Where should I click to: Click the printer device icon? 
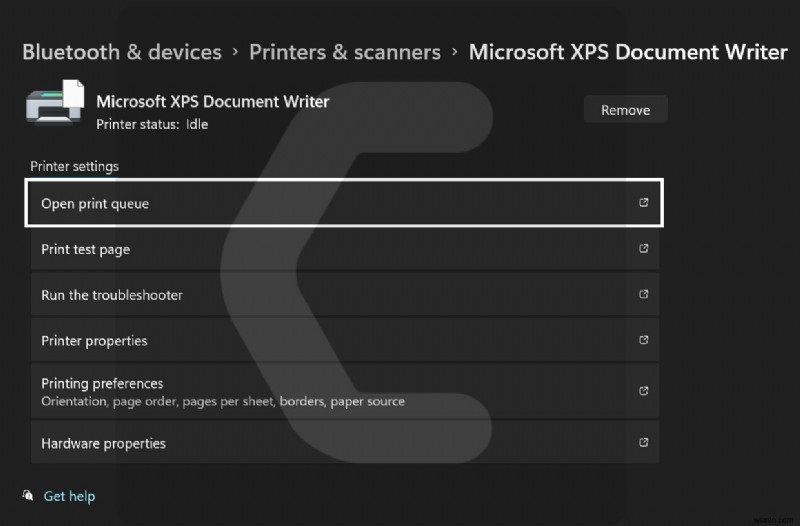[55, 103]
